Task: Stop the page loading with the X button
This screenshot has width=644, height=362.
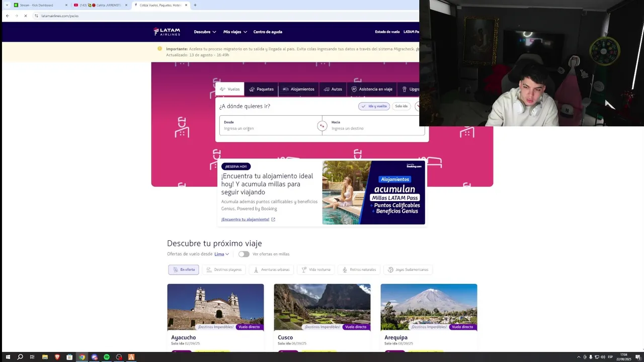Action: pyautogui.click(x=25, y=16)
